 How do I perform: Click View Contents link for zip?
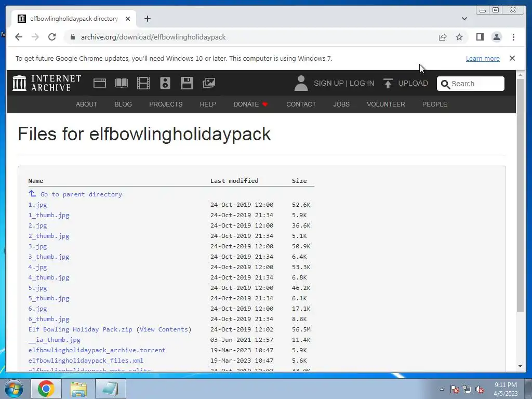pos(164,329)
